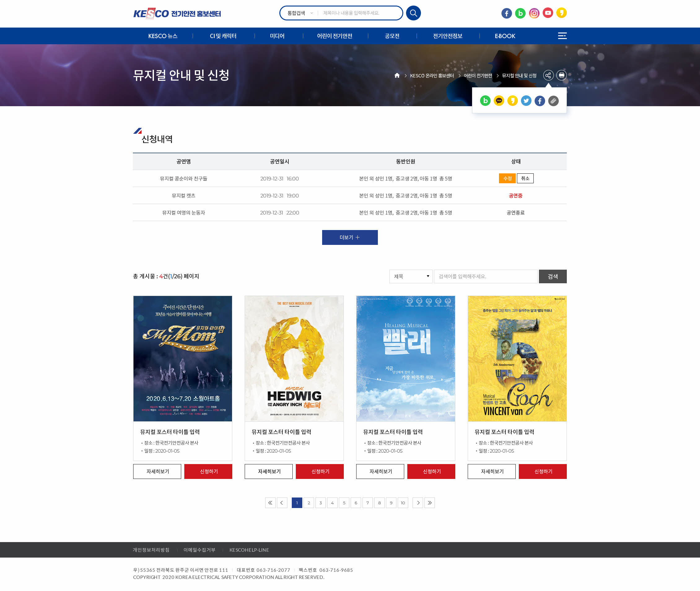The height and width of the screenshot is (591, 700).
Task: Open the 제목 search filter dropdown
Action: click(x=411, y=276)
